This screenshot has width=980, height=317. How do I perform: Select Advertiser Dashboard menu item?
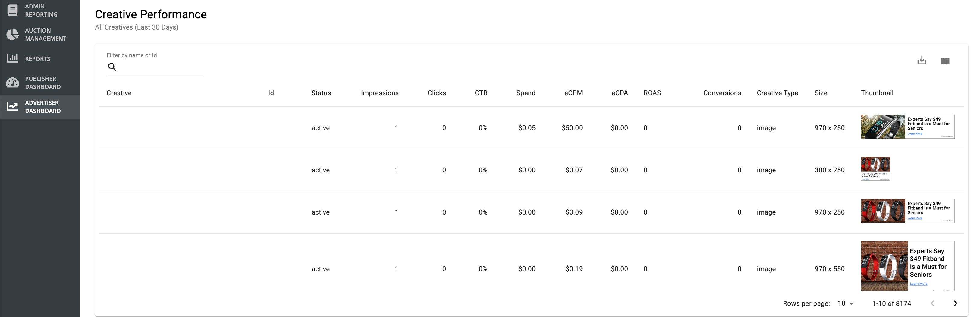(x=39, y=107)
